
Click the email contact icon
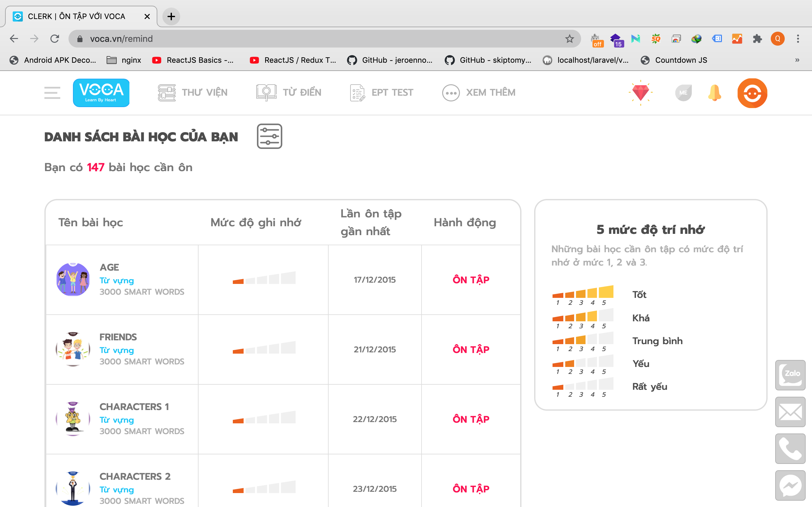(x=790, y=412)
